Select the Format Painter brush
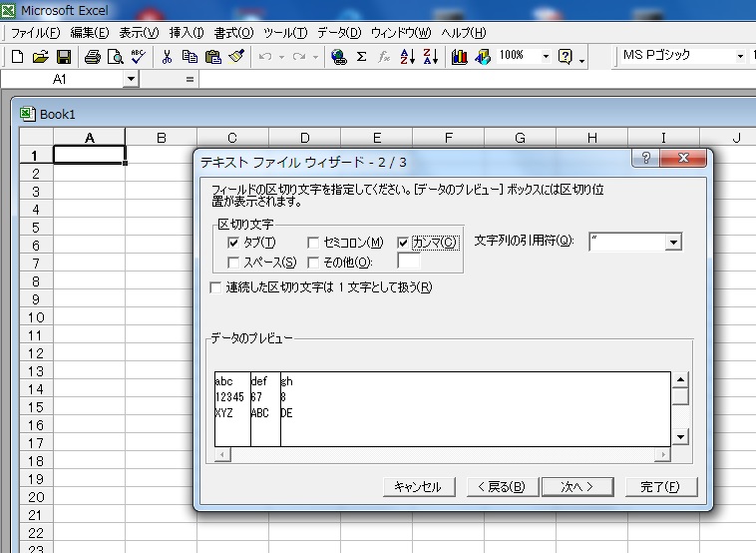This screenshot has height=553, width=756. pos(236,56)
